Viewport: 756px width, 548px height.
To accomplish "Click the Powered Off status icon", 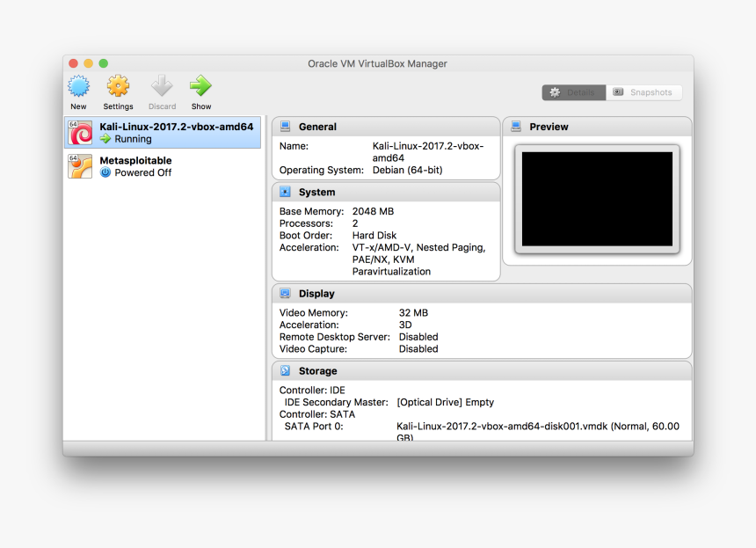I will pyautogui.click(x=105, y=172).
